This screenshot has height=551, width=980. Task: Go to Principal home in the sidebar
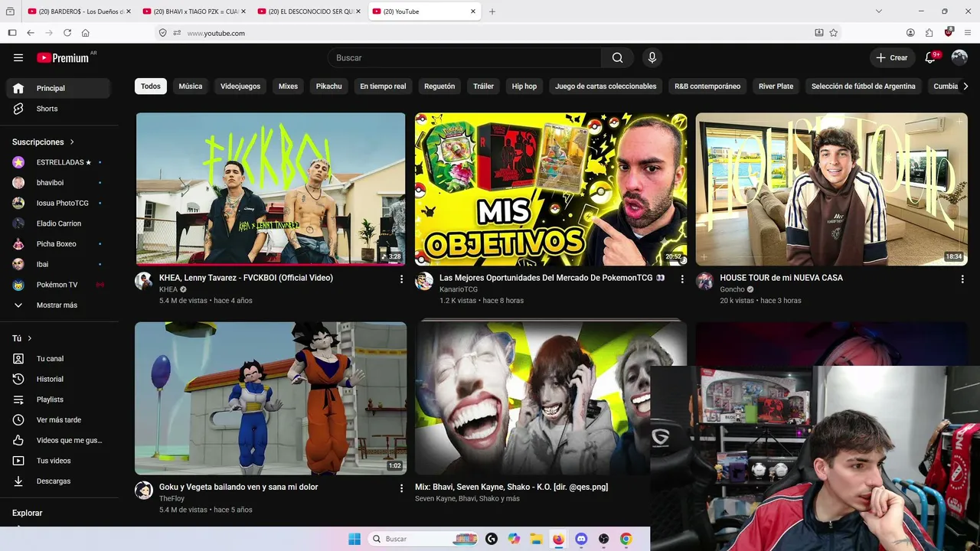(x=58, y=88)
